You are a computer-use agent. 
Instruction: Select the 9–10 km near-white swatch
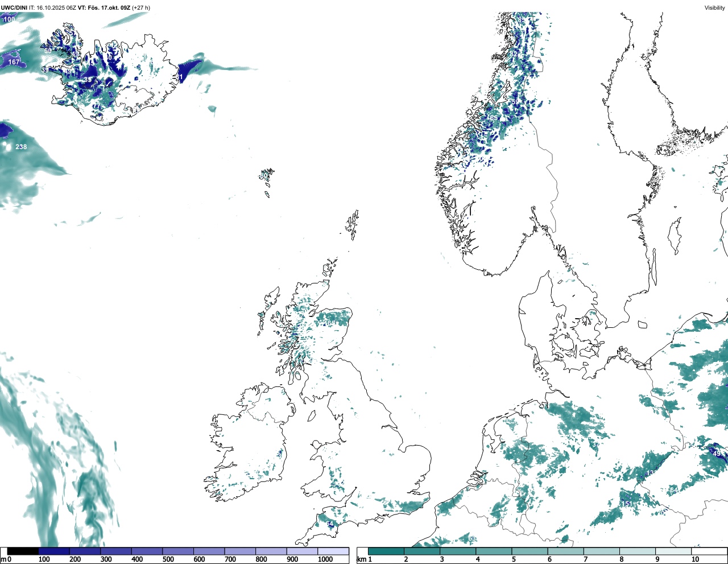(x=673, y=551)
